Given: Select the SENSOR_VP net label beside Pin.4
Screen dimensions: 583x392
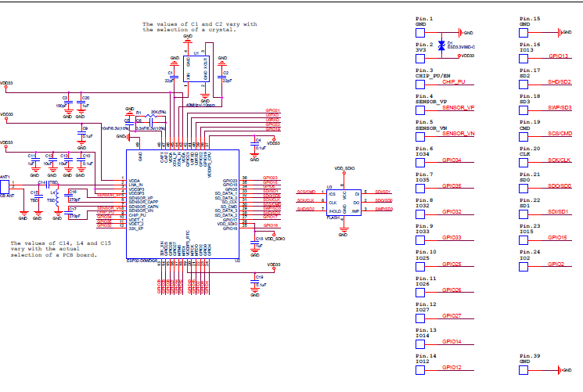Looking at the screenshot, I should pyautogui.click(x=458, y=107).
